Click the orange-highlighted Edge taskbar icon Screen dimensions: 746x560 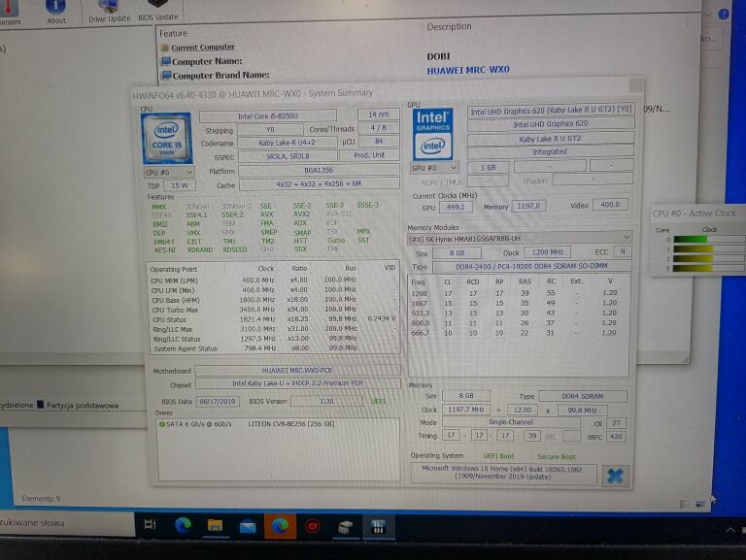[280, 526]
